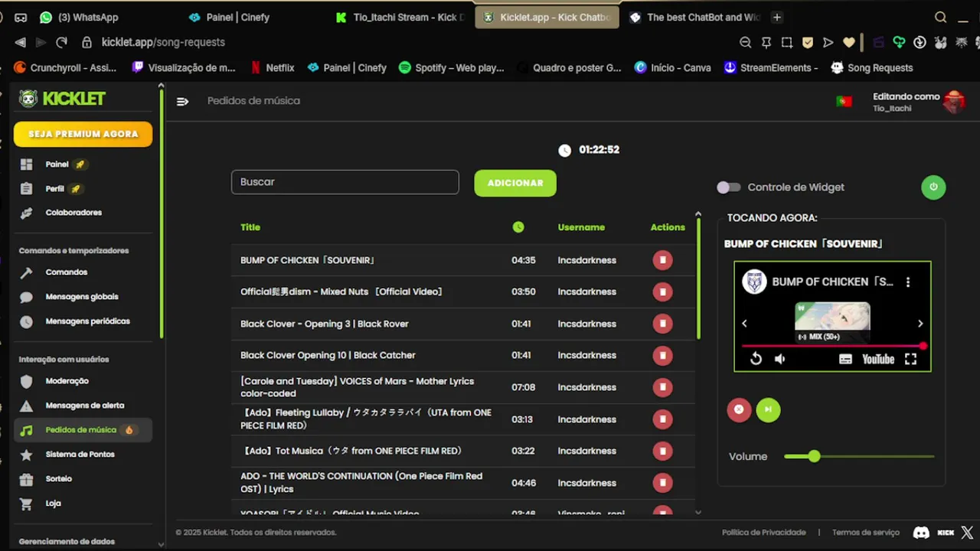Click the song list vertical scrollbar

click(x=697, y=279)
